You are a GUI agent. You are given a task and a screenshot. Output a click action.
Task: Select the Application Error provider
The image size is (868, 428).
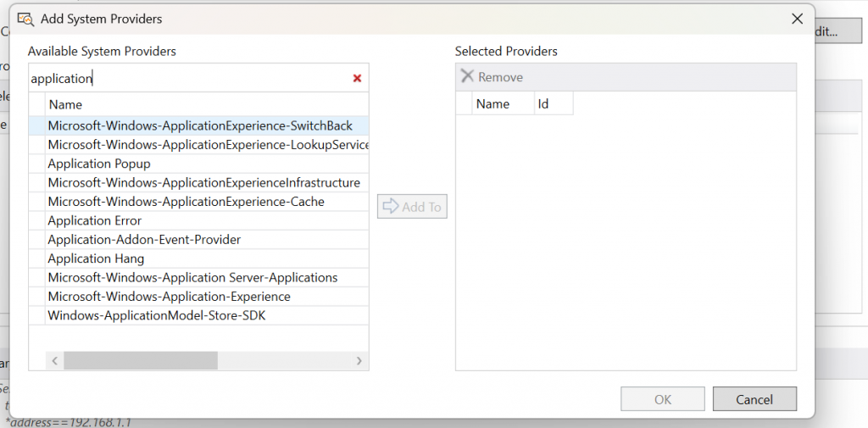[199, 220]
